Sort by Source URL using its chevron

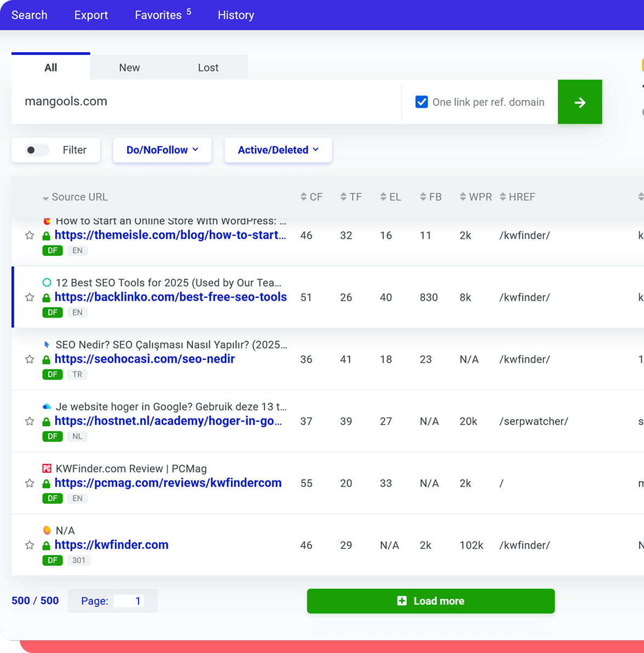[x=45, y=197]
